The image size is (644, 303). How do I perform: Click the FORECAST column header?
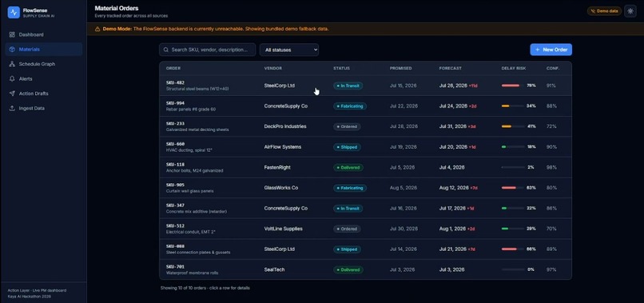coord(451,68)
